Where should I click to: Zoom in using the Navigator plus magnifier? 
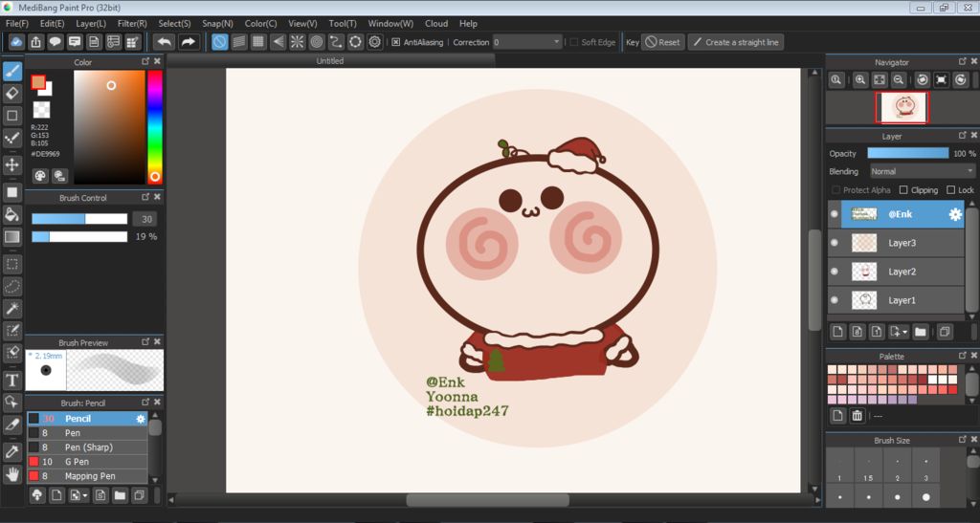click(x=860, y=80)
